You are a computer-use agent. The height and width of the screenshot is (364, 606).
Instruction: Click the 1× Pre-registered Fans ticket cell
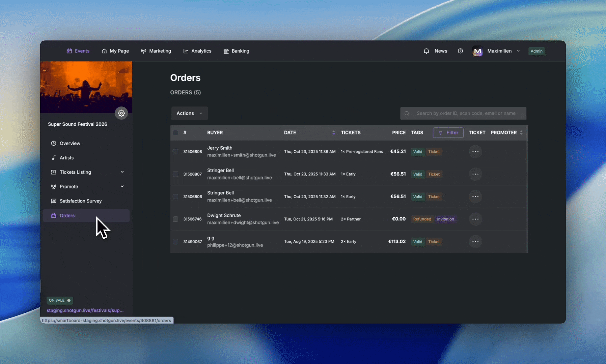tap(362, 152)
